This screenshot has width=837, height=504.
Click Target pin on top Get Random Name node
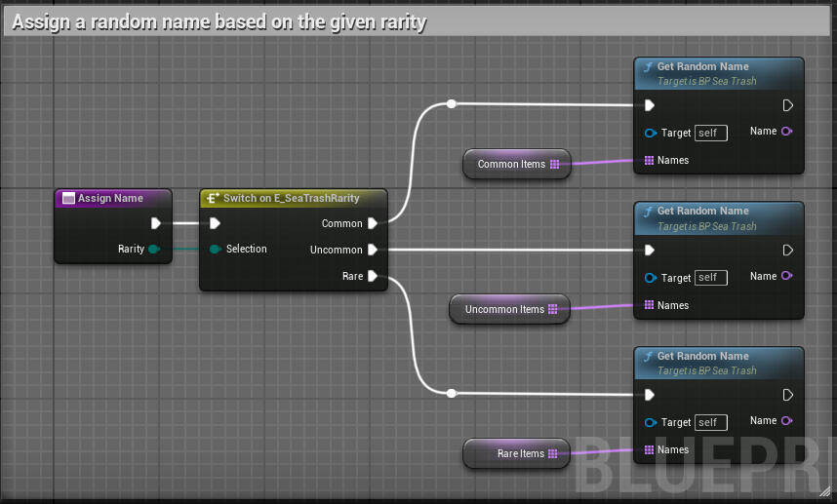click(650, 134)
